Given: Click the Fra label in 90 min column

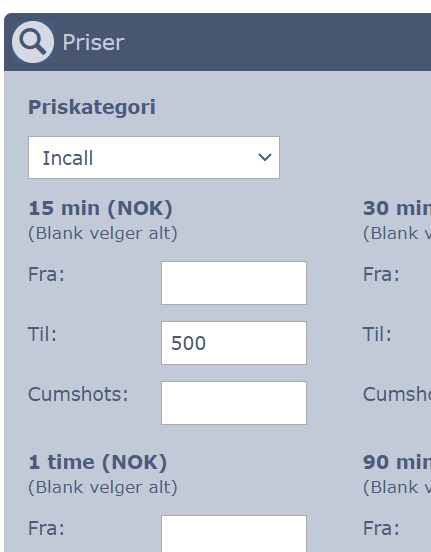Looking at the screenshot, I should tap(381, 528).
